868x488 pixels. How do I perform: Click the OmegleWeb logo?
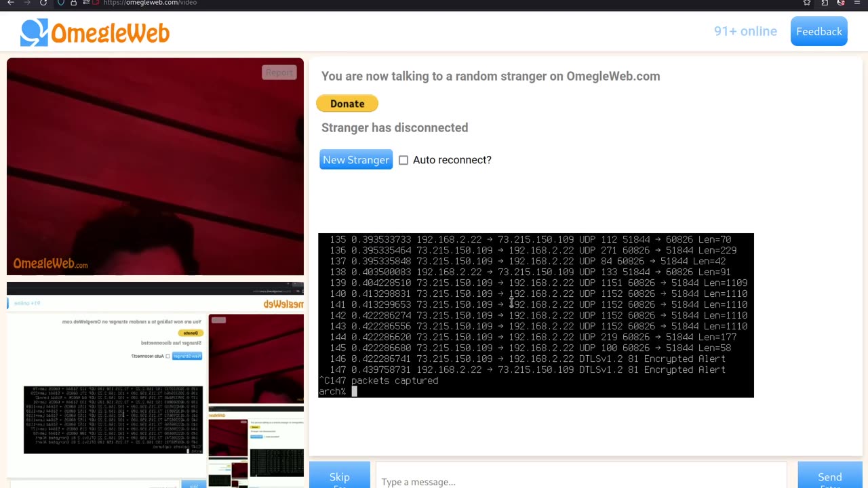tap(95, 33)
